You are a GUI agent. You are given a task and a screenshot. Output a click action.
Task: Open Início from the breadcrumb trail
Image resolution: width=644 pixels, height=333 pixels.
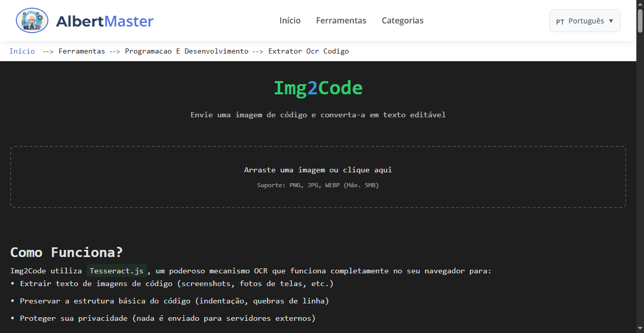[x=22, y=51]
